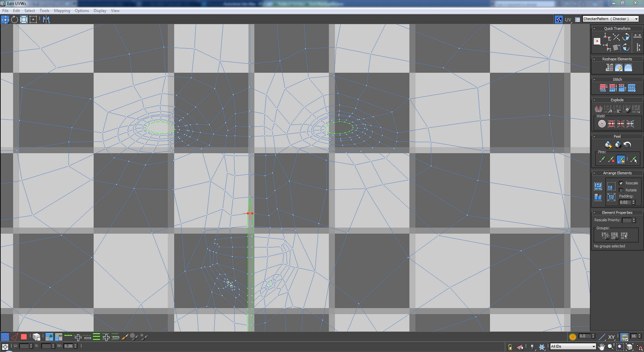Activate Target Weld bullseye icon

(602, 124)
